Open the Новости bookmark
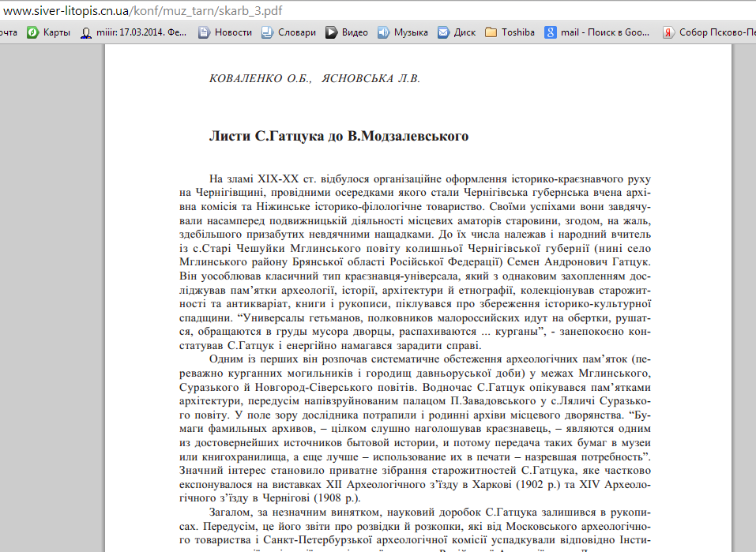This screenshot has height=552, width=756. [x=225, y=32]
